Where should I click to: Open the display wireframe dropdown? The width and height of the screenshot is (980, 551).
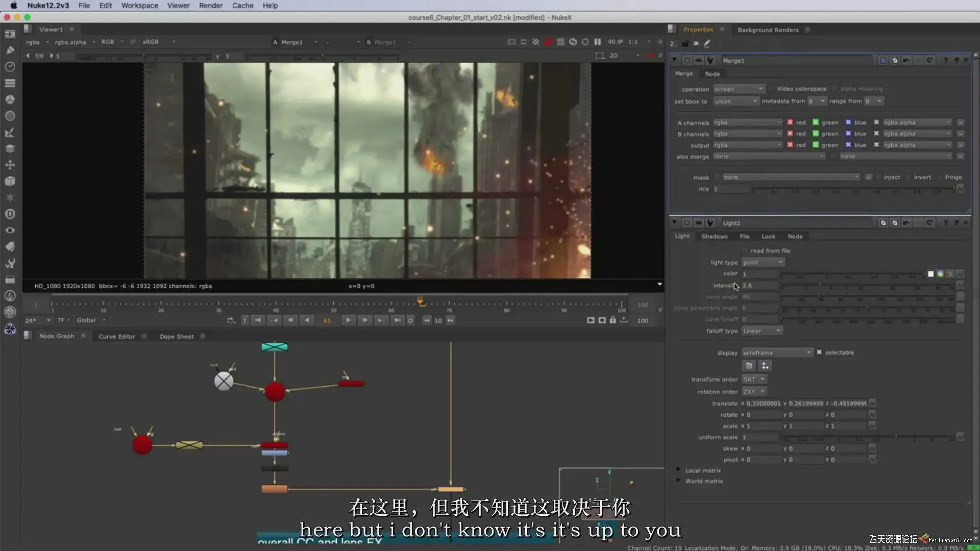[x=777, y=353]
